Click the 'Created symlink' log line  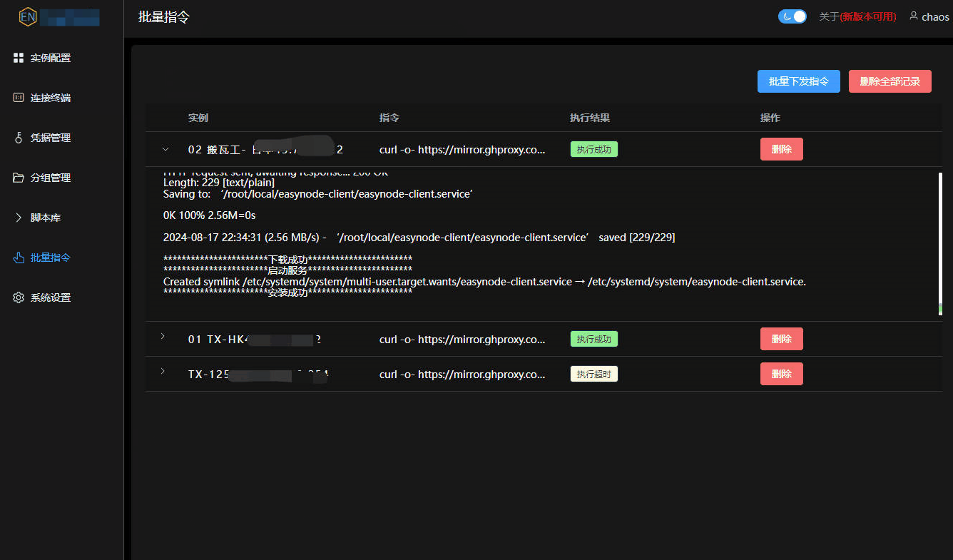[484, 282]
